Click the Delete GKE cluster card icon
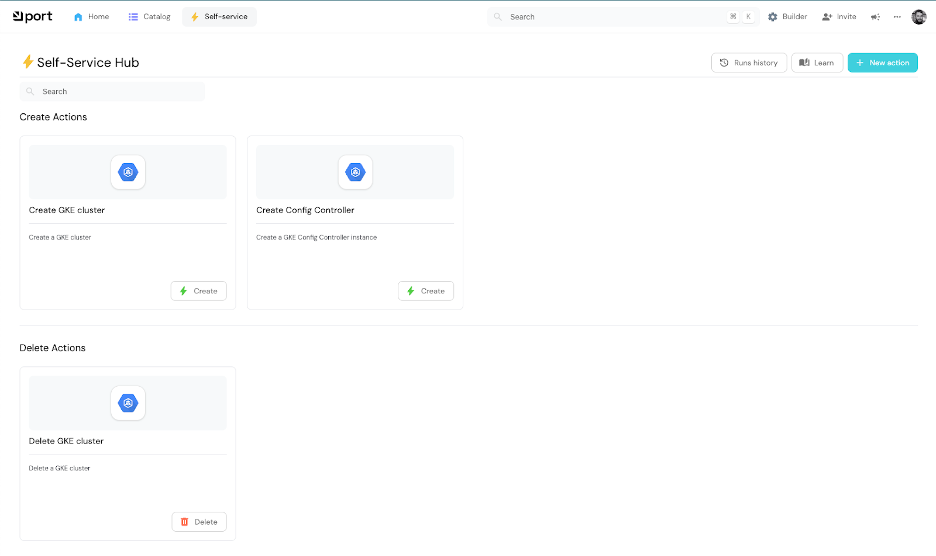936x556 pixels. click(x=127, y=402)
